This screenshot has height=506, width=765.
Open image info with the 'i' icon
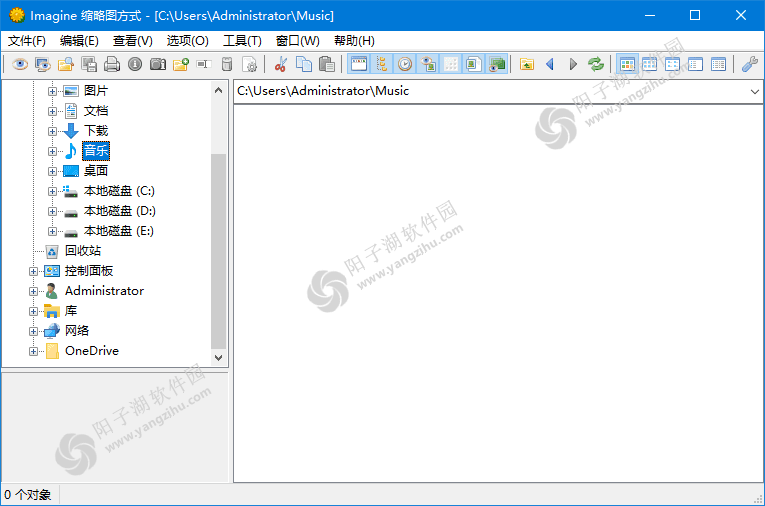pos(135,64)
